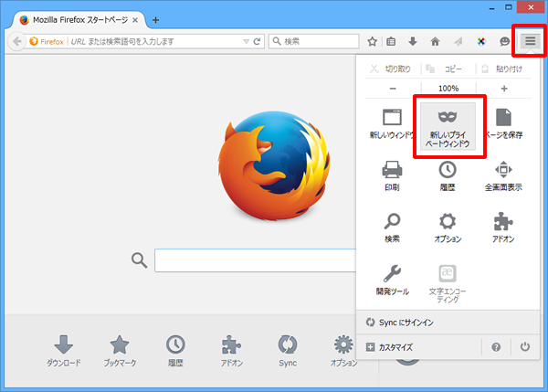Viewport: 548px width, 392px height.
Task: Minimize the Firefox window
Action: pyautogui.click(x=491, y=8)
